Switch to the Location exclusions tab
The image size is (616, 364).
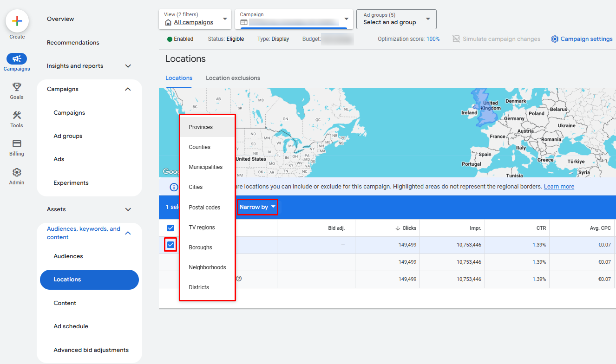pyautogui.click(x=233, y=78)
